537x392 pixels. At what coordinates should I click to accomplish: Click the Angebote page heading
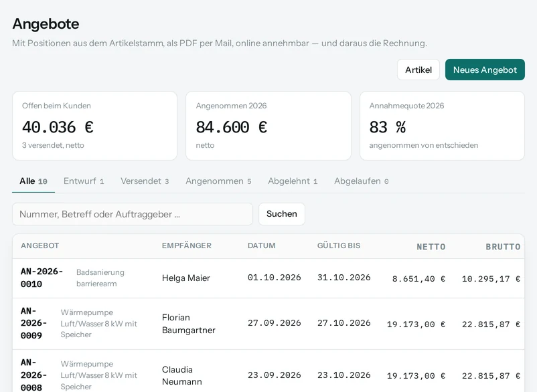click(46, 24)
